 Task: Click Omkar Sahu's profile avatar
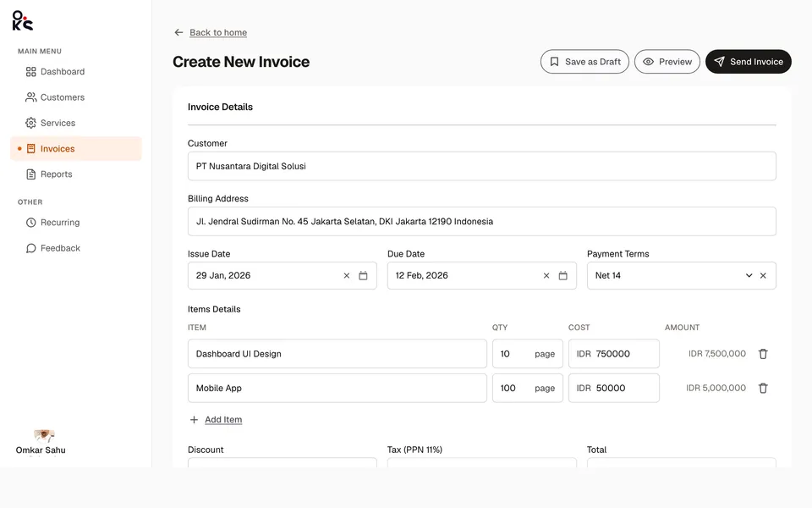coord(44,435)
